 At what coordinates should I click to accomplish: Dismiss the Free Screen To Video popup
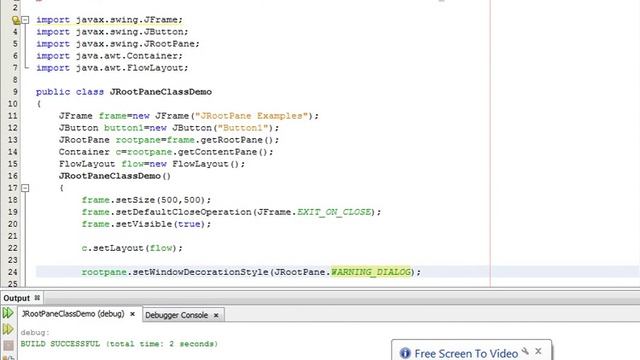pos(538,351)
